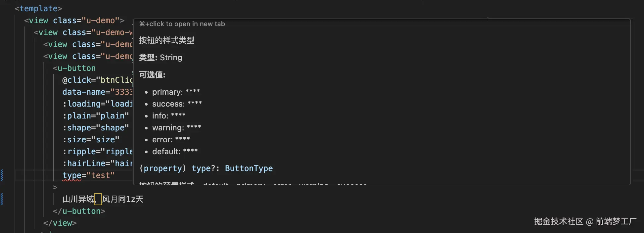Click the '可选值:' heading in the hover popup
Viewport: 644px width, 233px height.
click(x=152, y=74)
